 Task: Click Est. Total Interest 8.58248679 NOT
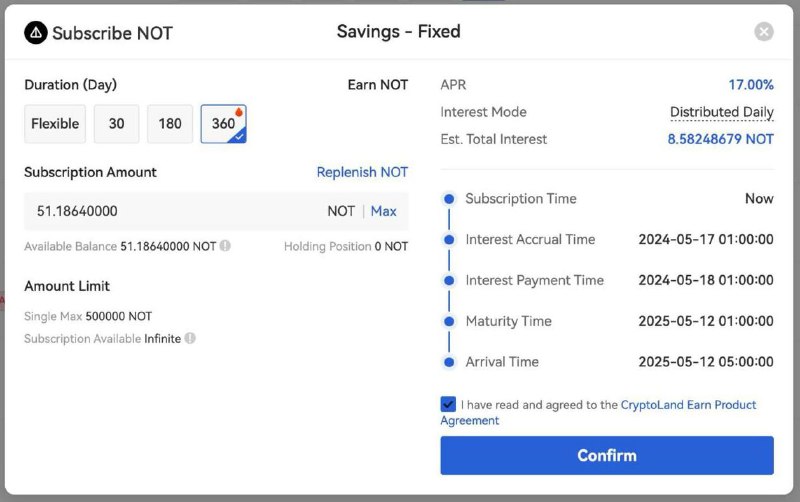click(720, 139)
